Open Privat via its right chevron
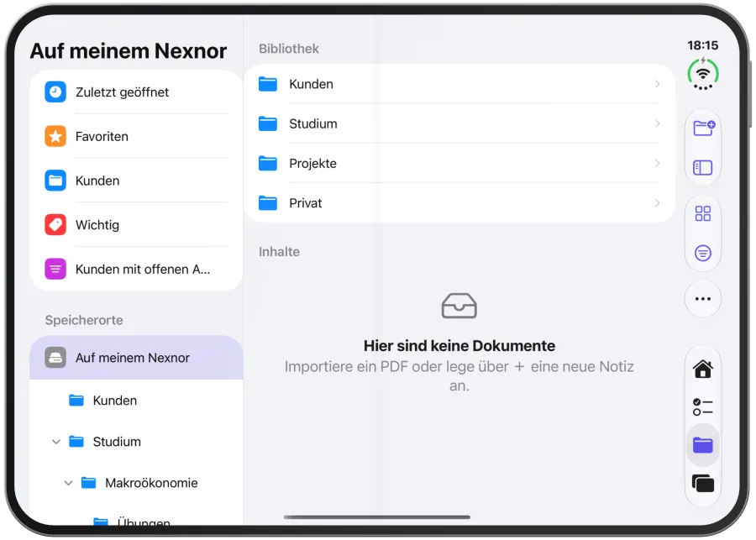This screenshot has width=756, height=540. click(x=657, y=203)
